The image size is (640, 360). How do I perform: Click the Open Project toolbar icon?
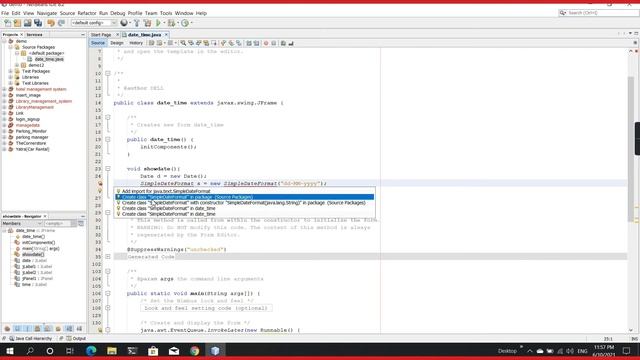pyautogui.click(x=28, y=23)
